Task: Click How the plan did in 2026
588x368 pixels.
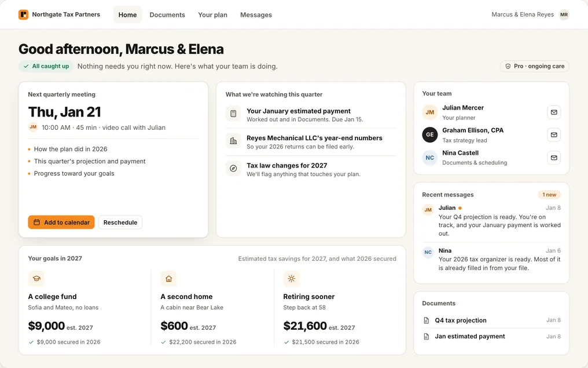Action: pos(71,149)
